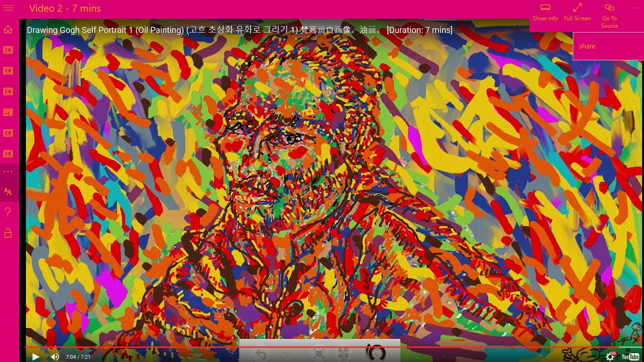
Task: Open the font size (AA) setting
Action: (x=8, y=191)
